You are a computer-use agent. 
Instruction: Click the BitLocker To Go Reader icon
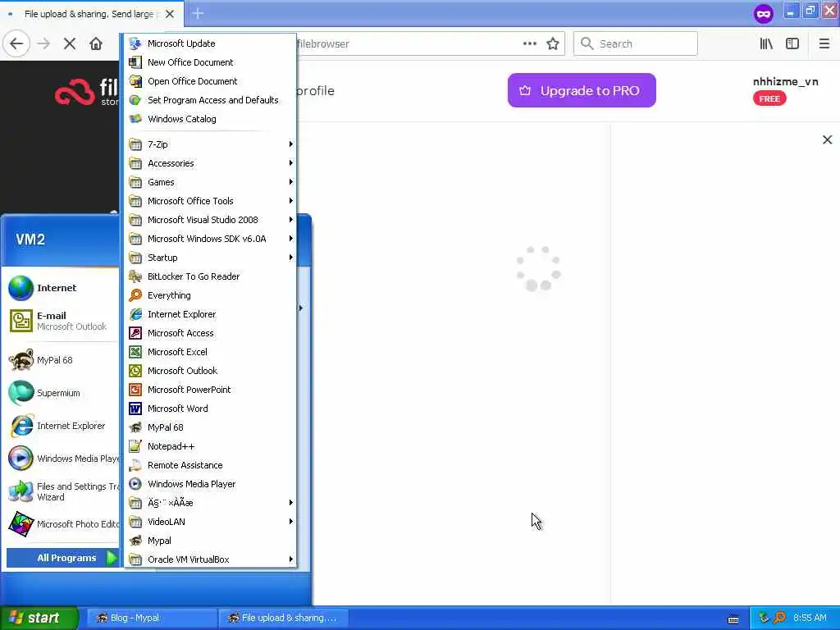pyautogui.click(x=135, y=276)
